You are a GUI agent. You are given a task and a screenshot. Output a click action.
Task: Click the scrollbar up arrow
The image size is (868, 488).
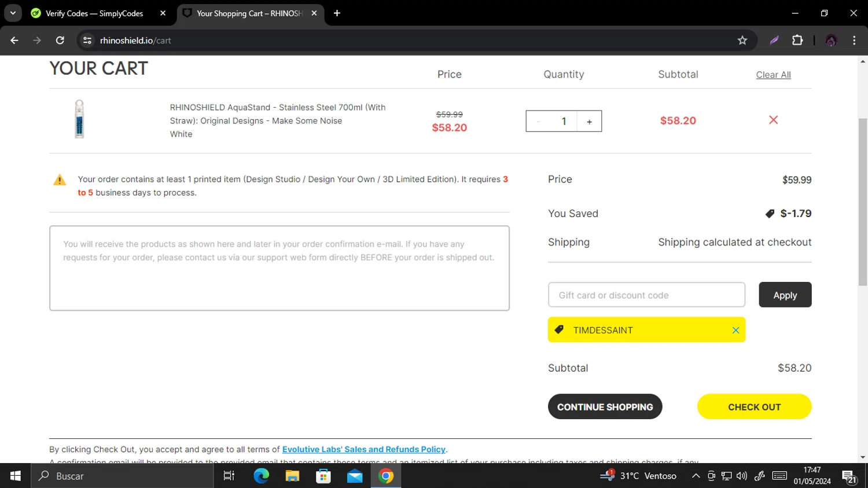863,61
